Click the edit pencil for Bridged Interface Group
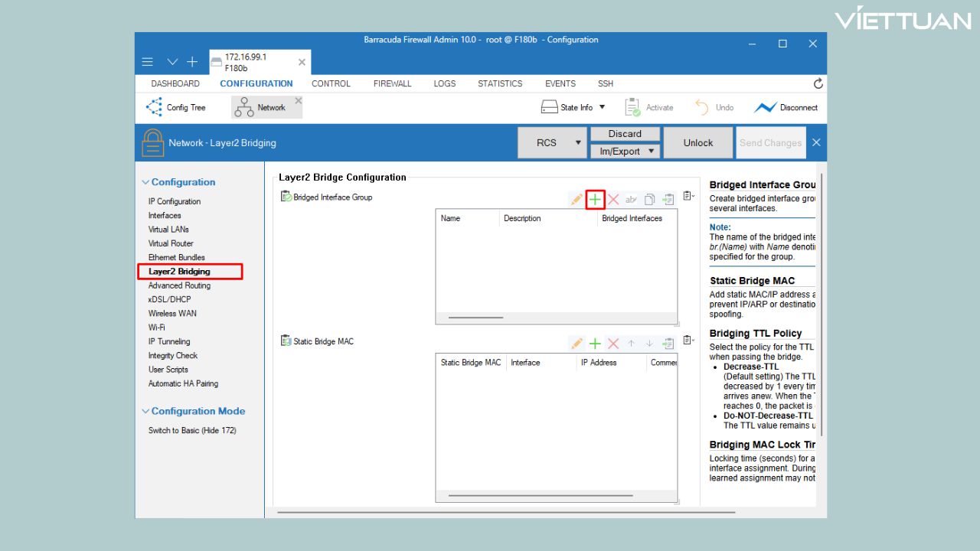This screenshot has height=551, width=980. (x=577, y=200)
